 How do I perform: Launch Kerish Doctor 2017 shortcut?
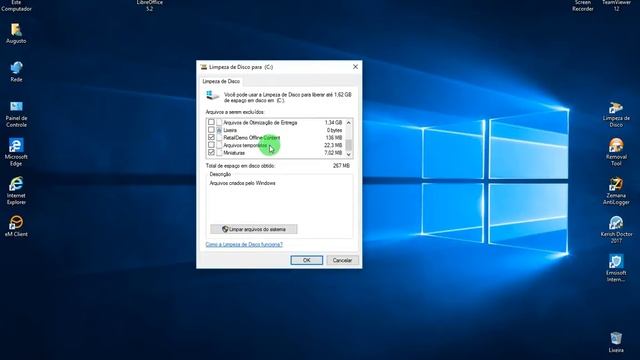(616, 229)
